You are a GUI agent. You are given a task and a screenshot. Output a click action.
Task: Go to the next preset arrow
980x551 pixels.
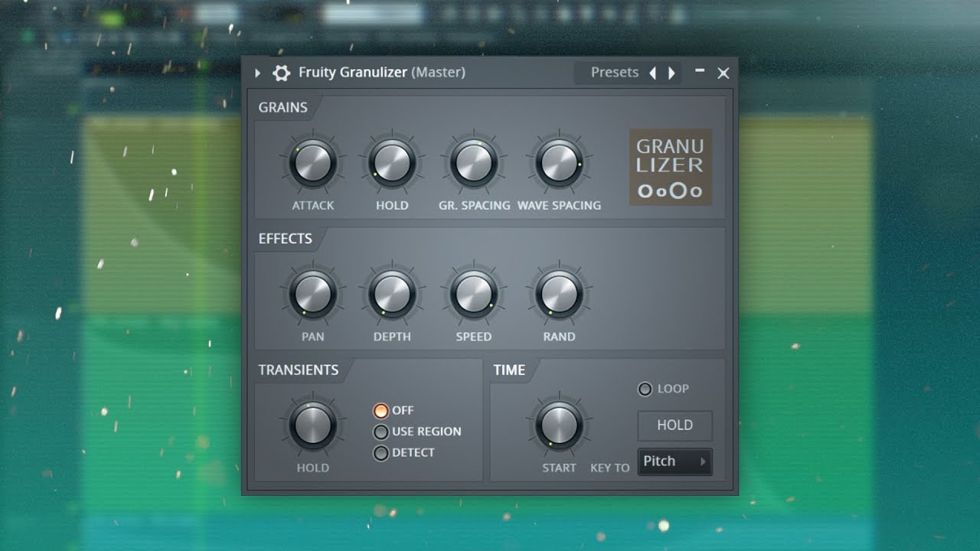pos(671,73)
